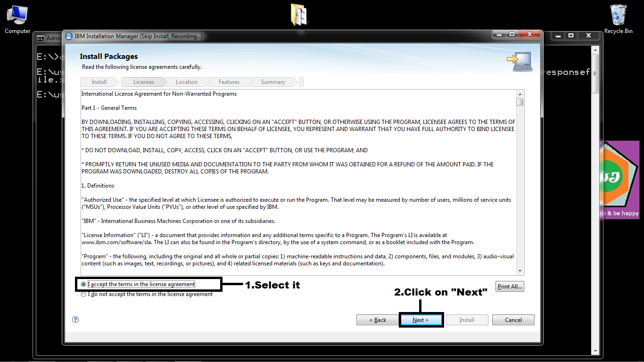The width and height of the screenshot is (644, 362).
Task: Click the Help question mark icon
Action: pos(75,320)
